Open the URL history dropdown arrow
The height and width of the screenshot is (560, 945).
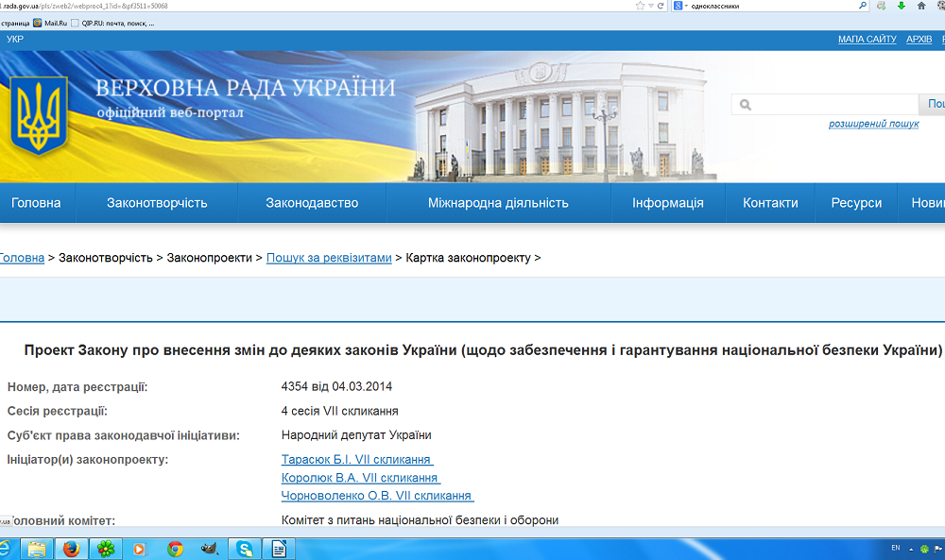coord(652,6)
